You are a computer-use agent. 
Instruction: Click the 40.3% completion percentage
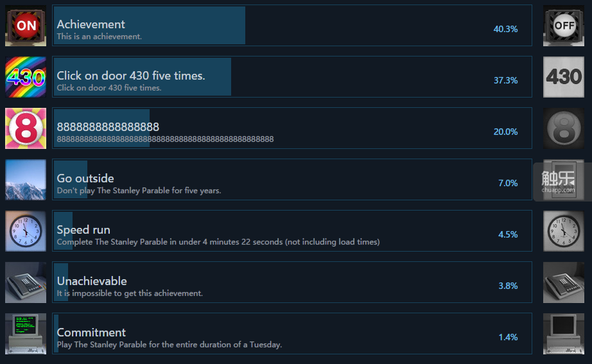click(505, 29)
